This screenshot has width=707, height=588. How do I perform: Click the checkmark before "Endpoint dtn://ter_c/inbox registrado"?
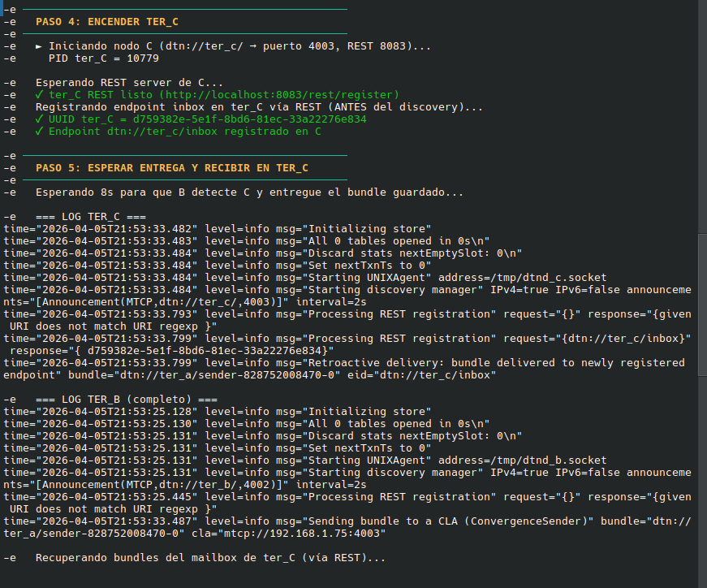click(40, 132)
